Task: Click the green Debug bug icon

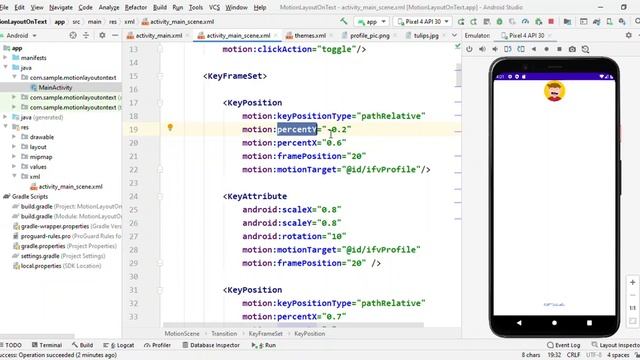Action: [x=499, y=22]
